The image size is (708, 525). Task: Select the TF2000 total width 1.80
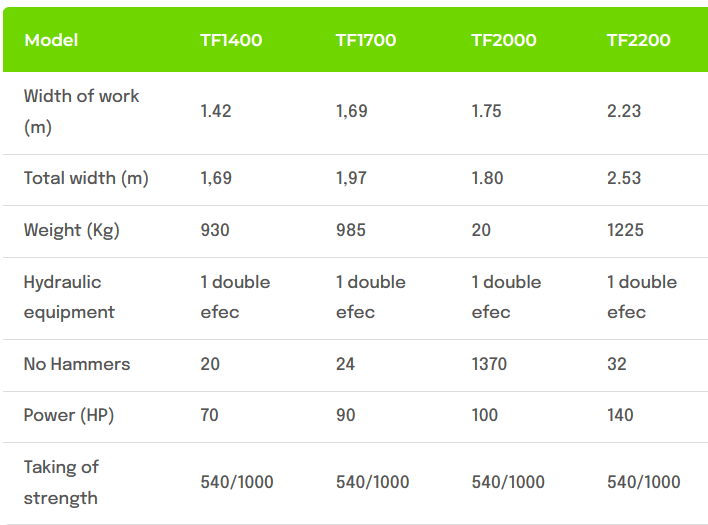click(x=487, y=179)
